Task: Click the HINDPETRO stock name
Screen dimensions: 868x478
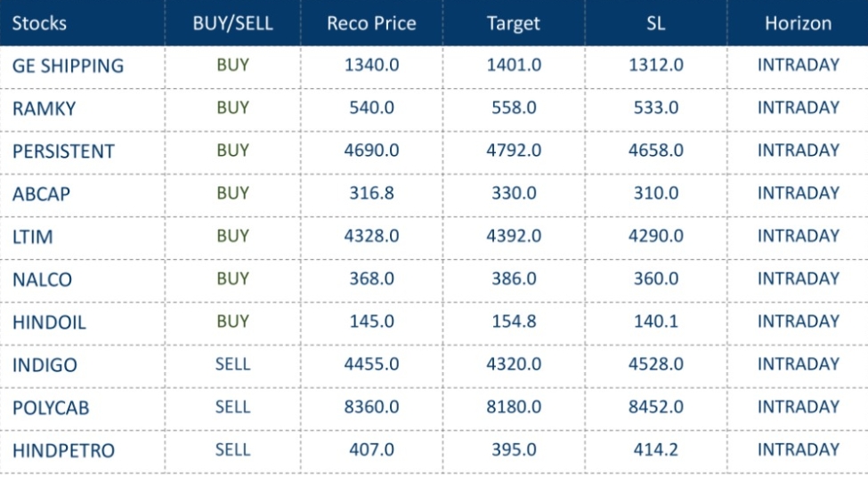Action: 63,450
